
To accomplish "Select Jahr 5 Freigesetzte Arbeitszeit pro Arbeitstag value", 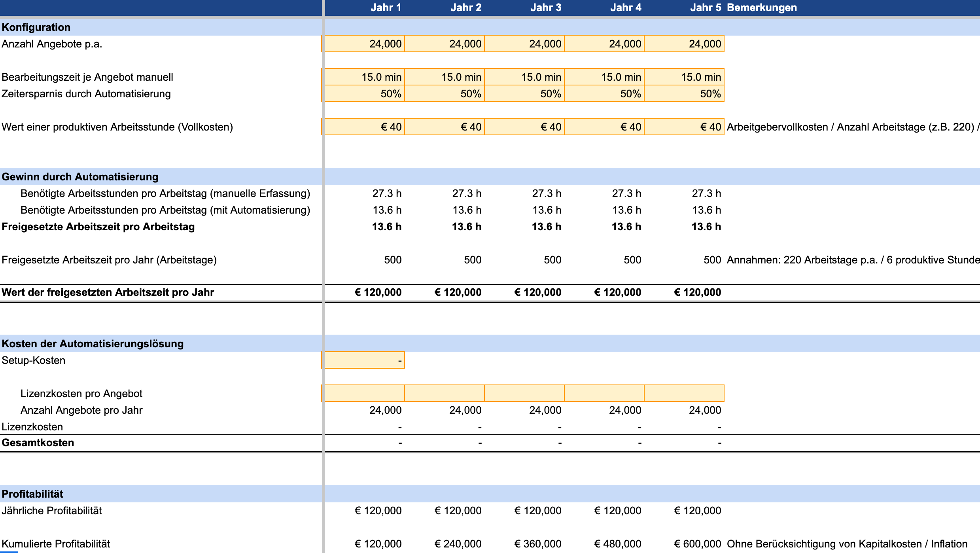I will pos(706,227).
